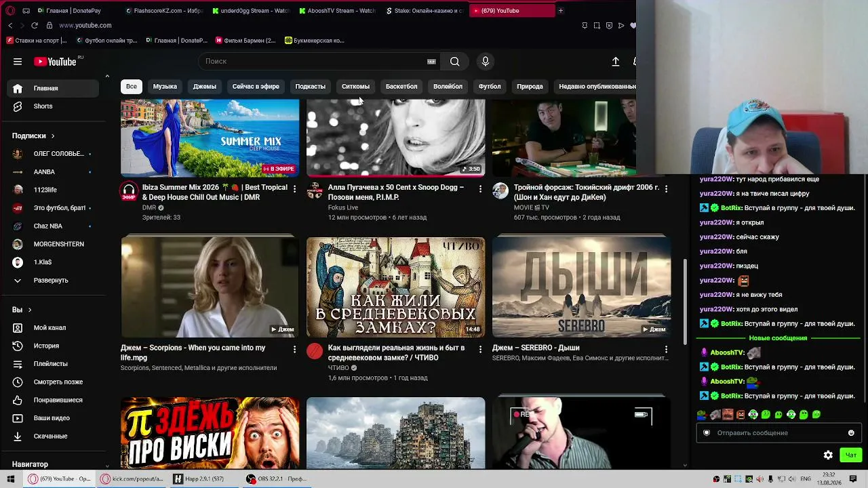Viewport: 868px width, 488px height.
Task: Open Your videos sidebar icon
Action: point(18,418)
